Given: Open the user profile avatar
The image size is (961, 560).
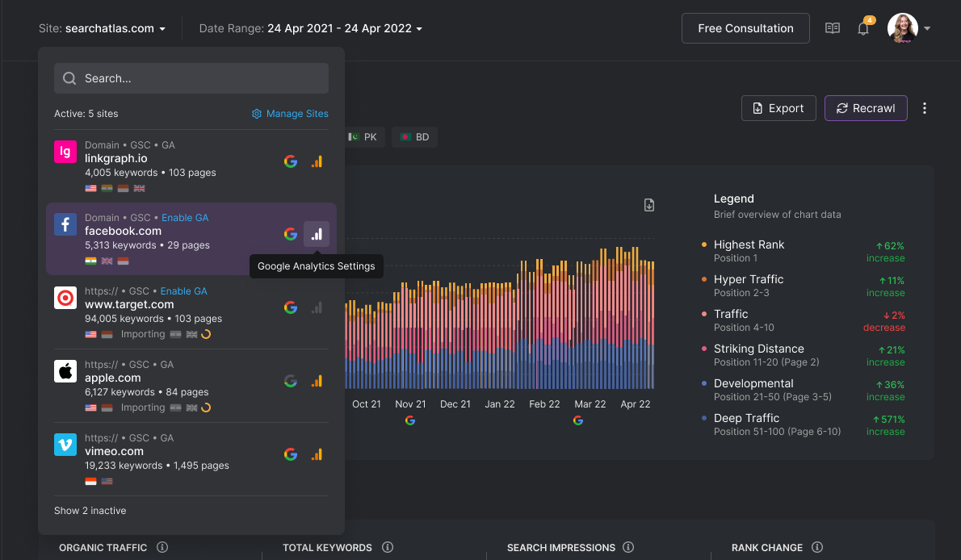Looking at the screenshot, I should (902, 28).
